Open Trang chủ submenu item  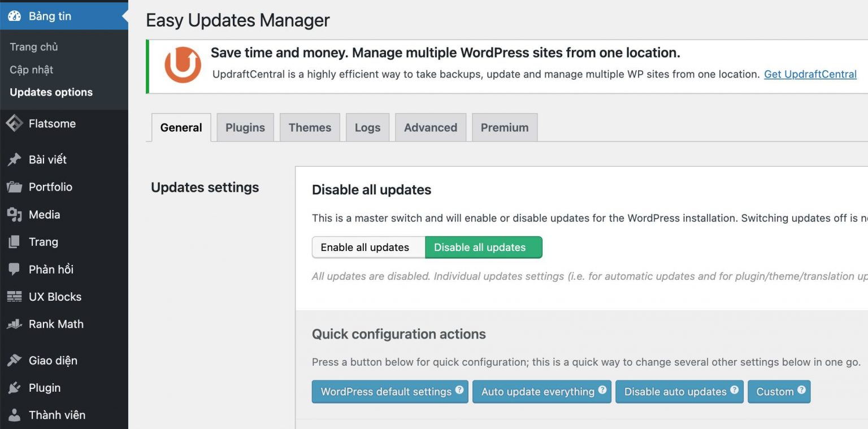34,47
